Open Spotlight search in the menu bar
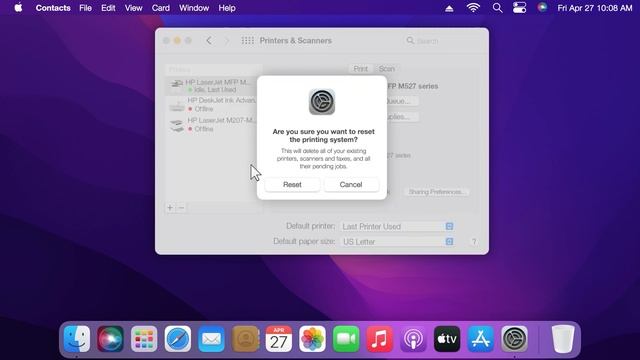 coord(497,8)
